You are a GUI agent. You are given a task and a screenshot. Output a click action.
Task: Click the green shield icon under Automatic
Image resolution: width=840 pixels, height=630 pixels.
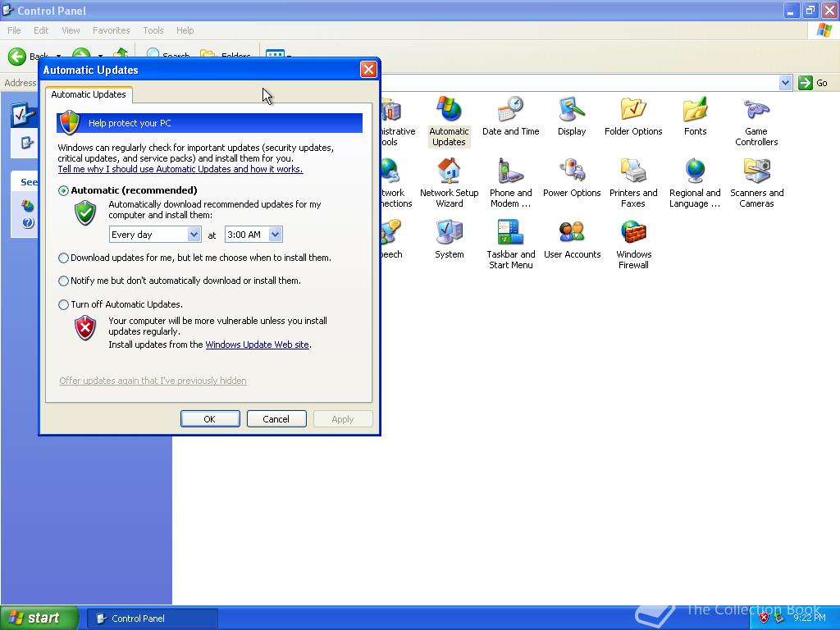tap(85, 212)
